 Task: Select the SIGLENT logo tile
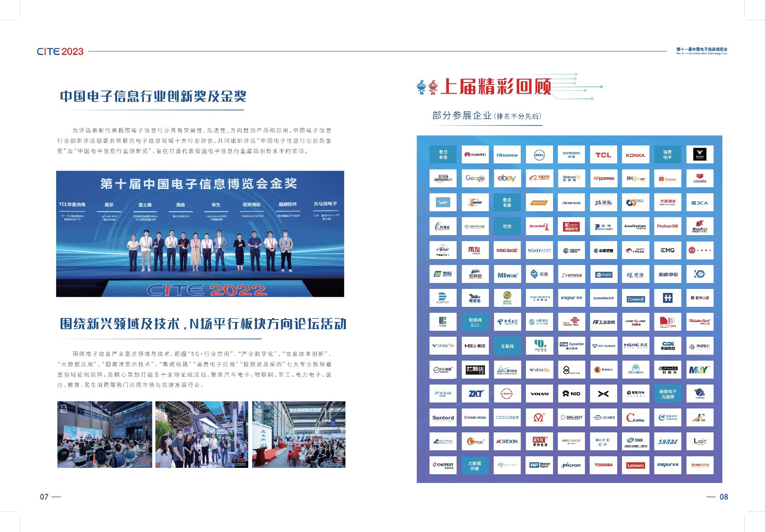coord(571,418)
